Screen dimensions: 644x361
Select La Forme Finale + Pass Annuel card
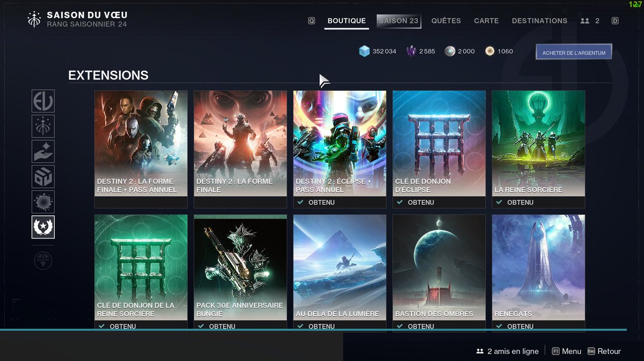[141, 149]
